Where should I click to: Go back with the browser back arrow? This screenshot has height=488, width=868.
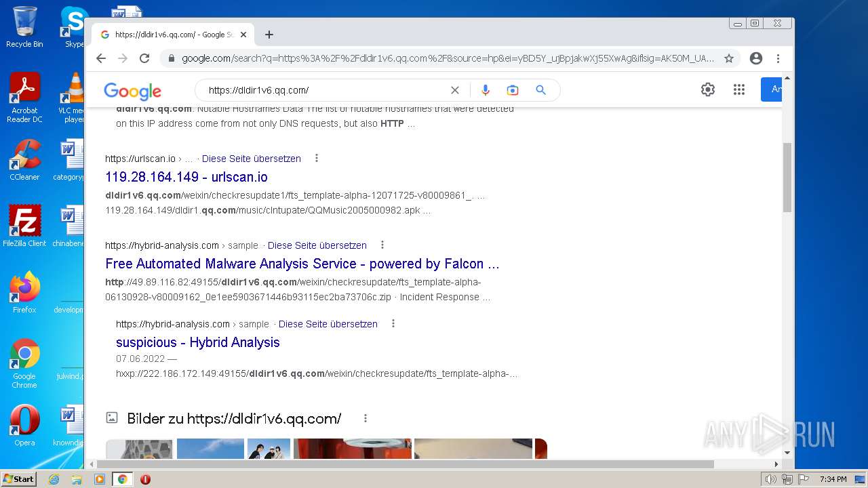pos(101,58)
